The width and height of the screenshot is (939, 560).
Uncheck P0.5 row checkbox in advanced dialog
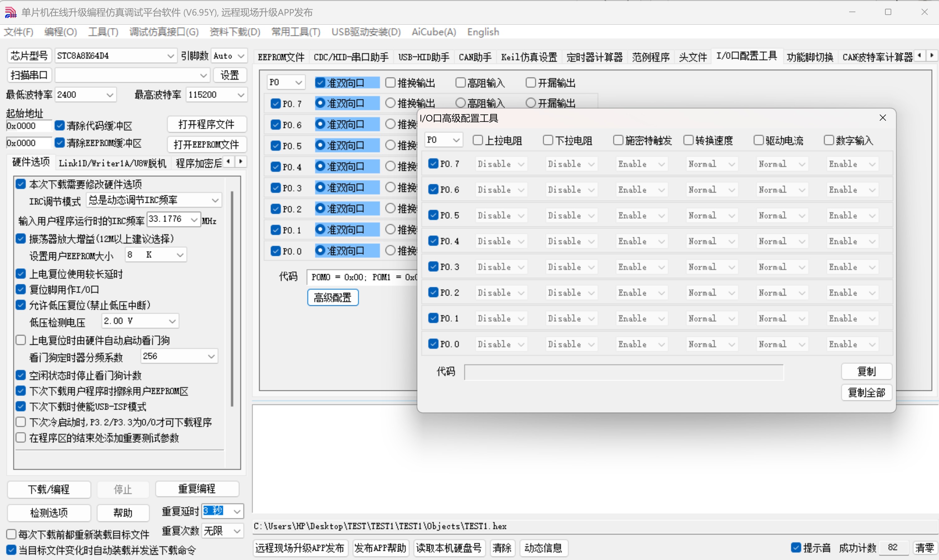pos(433,215)
